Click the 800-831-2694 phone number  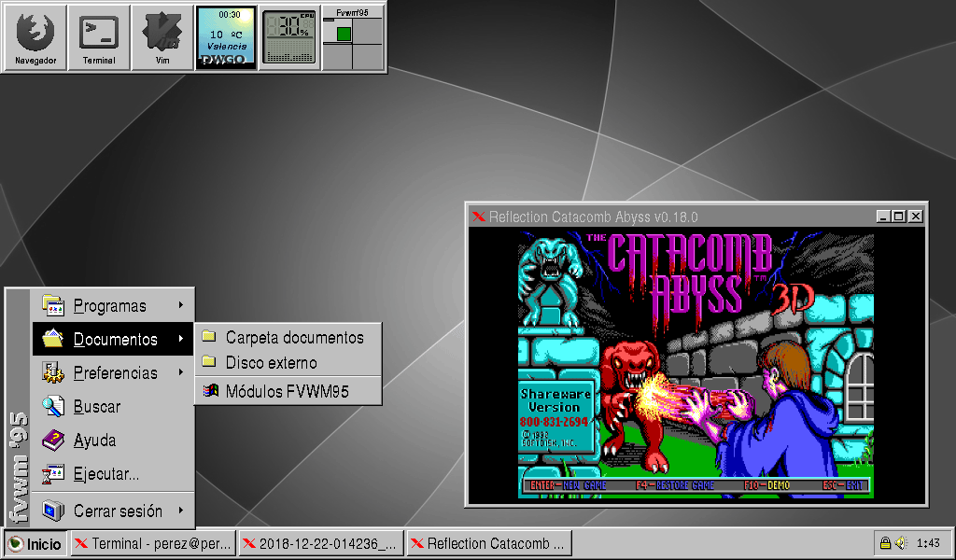[x=554, y=422]
